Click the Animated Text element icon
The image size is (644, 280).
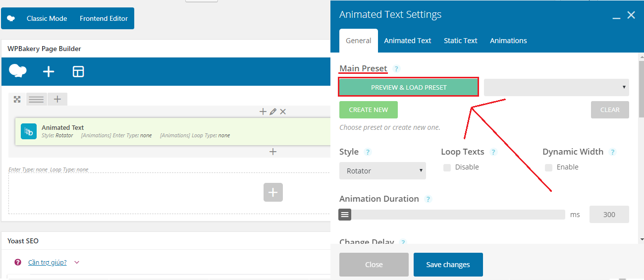(x=29, y=131)
